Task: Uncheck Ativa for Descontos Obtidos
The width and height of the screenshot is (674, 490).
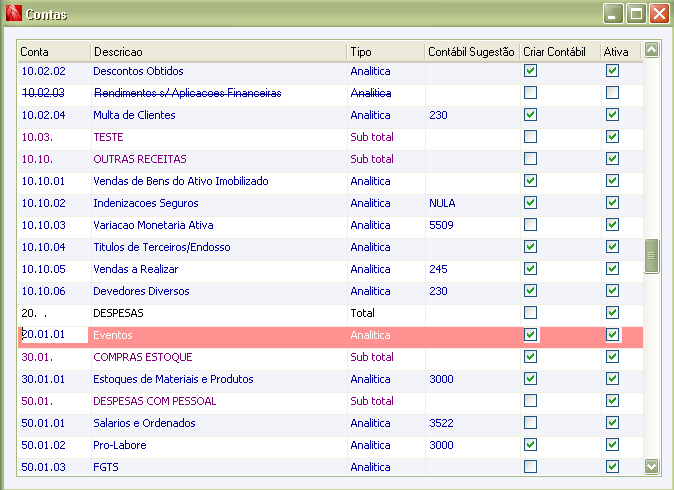Action: click(x=612, y=70)
